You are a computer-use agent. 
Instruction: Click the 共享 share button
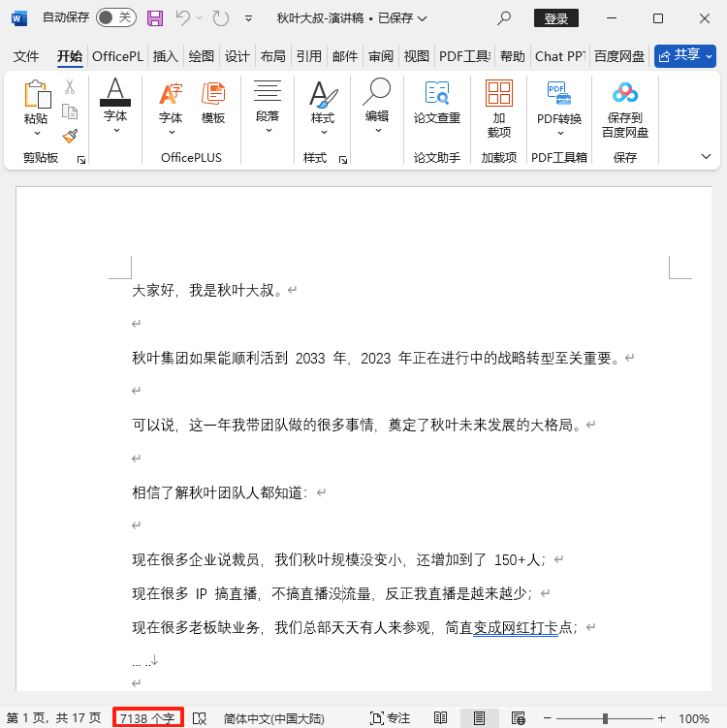(x=685, y=56)
